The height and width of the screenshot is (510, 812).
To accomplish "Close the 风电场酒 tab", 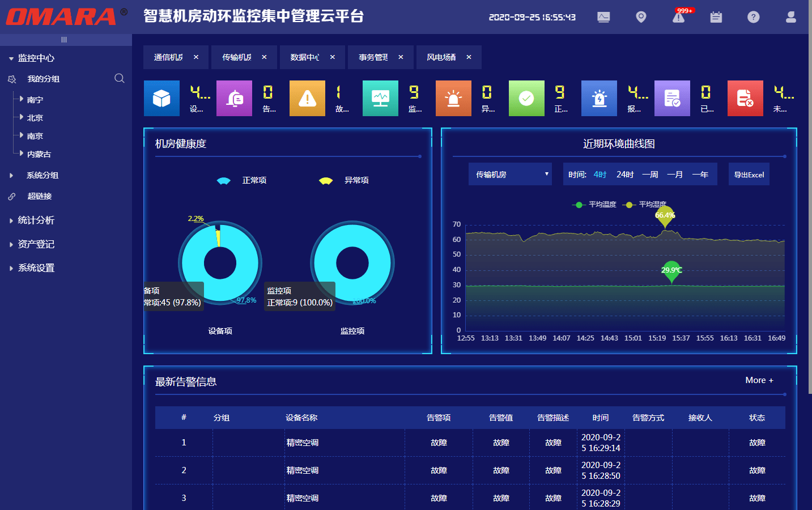I will coord(469,57).
